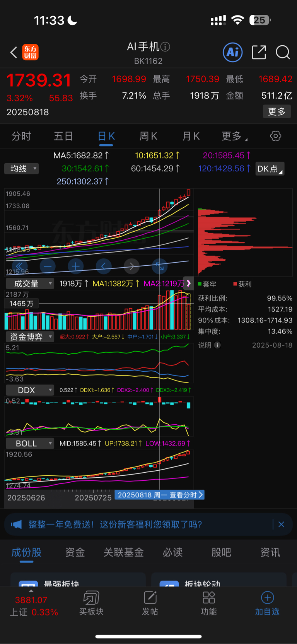
Task: Tap the megaphone announcement icon
Action: [16, 524]
